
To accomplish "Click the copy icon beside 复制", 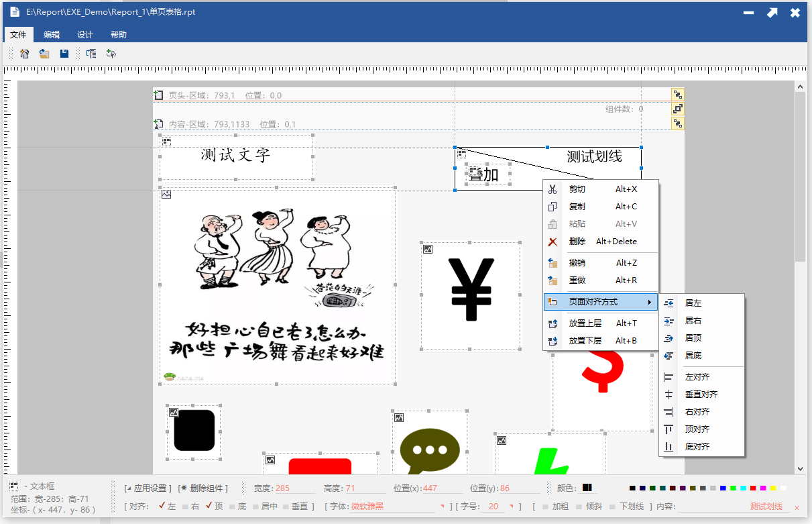I will [553, 207].
